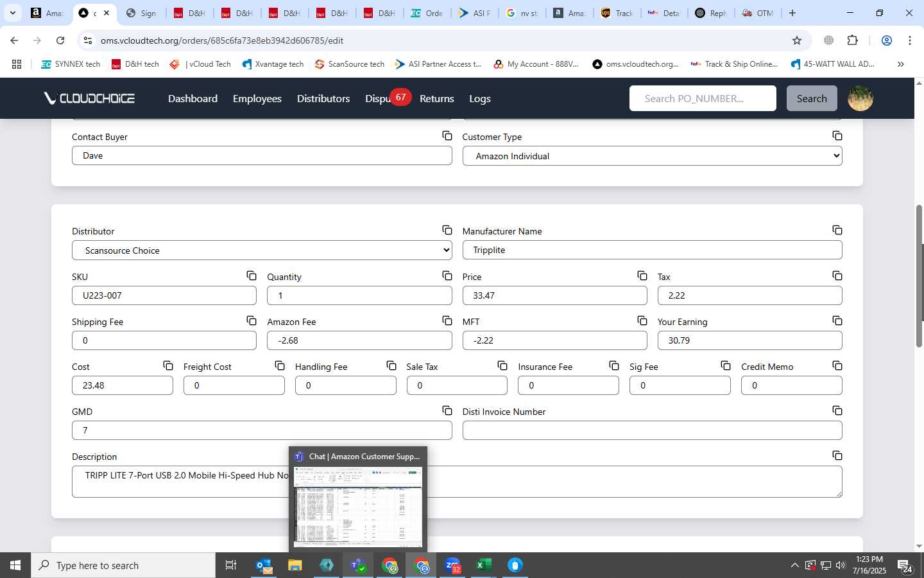Copy the Amazon Fee value
Image resolution: width=924 pixels, height=578 pixels.
447,320
